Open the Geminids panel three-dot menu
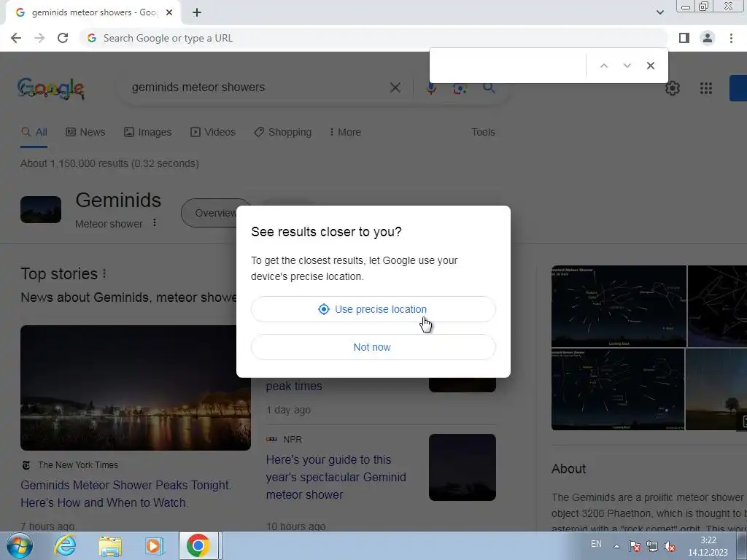747x560 pixels. tap(155, 223)
